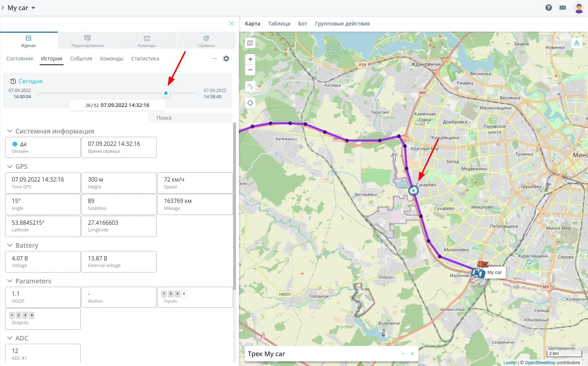This screenshot has height=366, width=588.
Task: Open the messages envelope icon
Action: [563, 8]
